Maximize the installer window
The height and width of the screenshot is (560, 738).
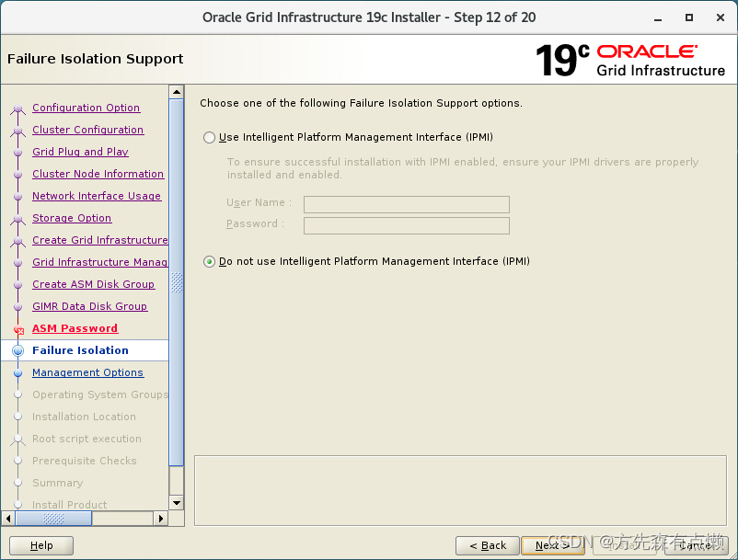pos(689,17)
